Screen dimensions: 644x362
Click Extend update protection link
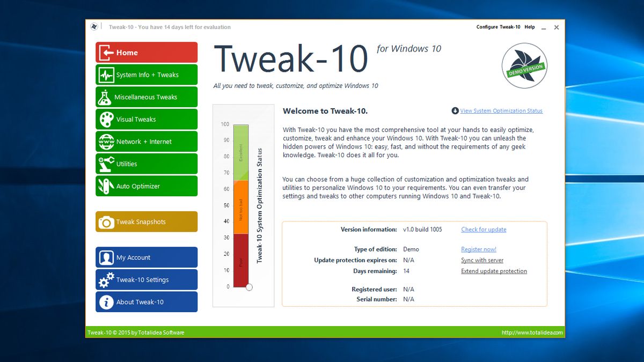(494, 271)
